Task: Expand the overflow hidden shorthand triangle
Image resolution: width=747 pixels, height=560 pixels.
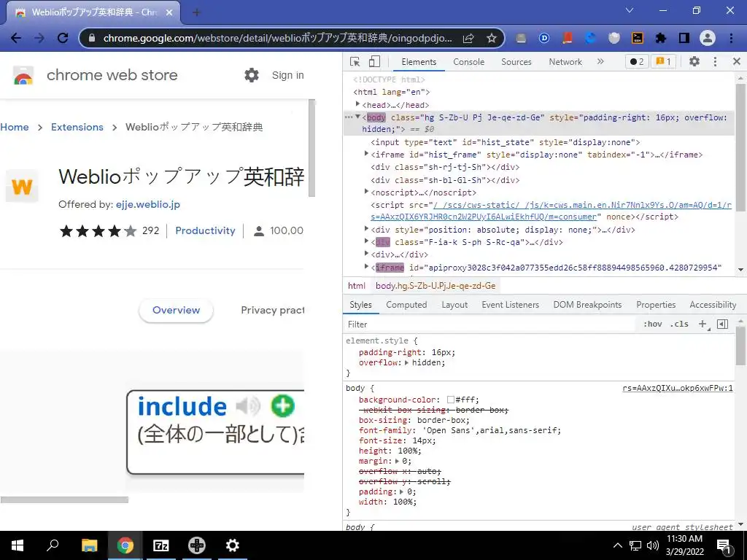Action: click(406, 363)
